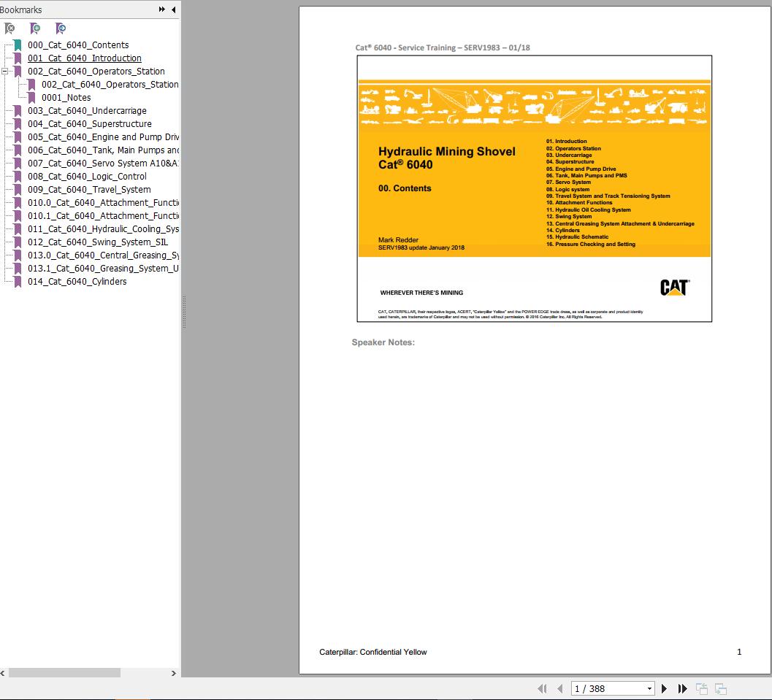Open bookmark 000_Cat_6040_Contents
The height and width of the screenshot is (700, 772).
pyautogui.click(x=78, y=45)
